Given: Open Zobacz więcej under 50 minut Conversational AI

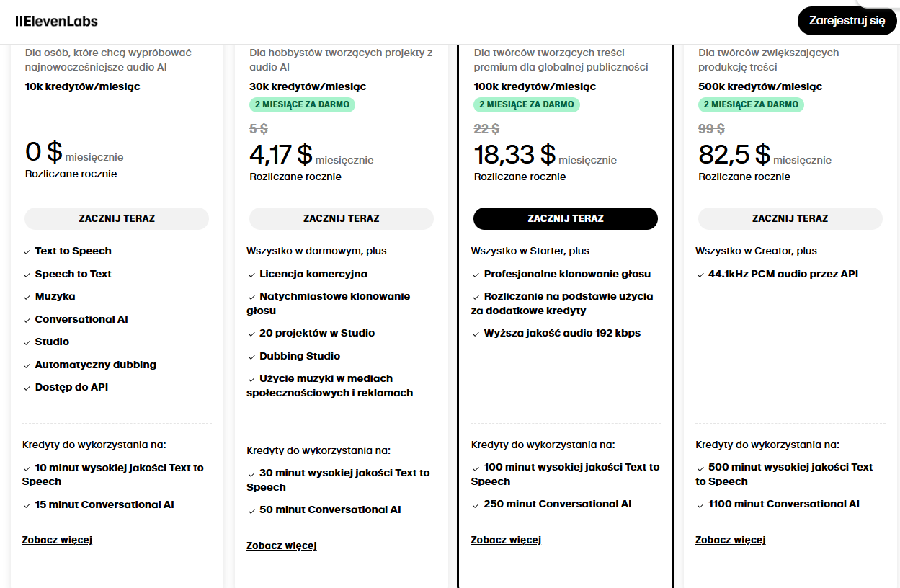Looking at the screenshot, I should click(282, 545).
